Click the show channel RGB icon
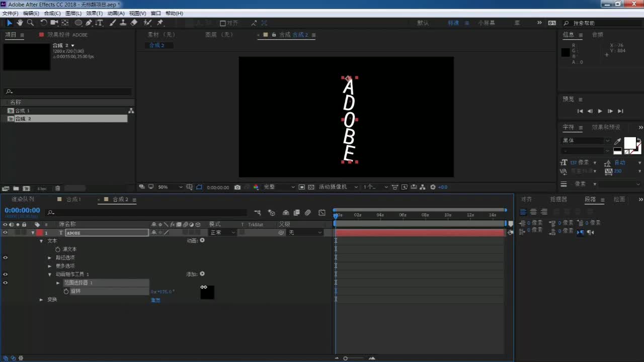 [256, 187]
